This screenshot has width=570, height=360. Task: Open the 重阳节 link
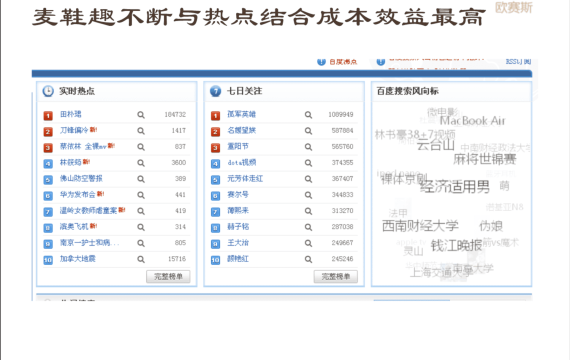click(x=238, y=146)
